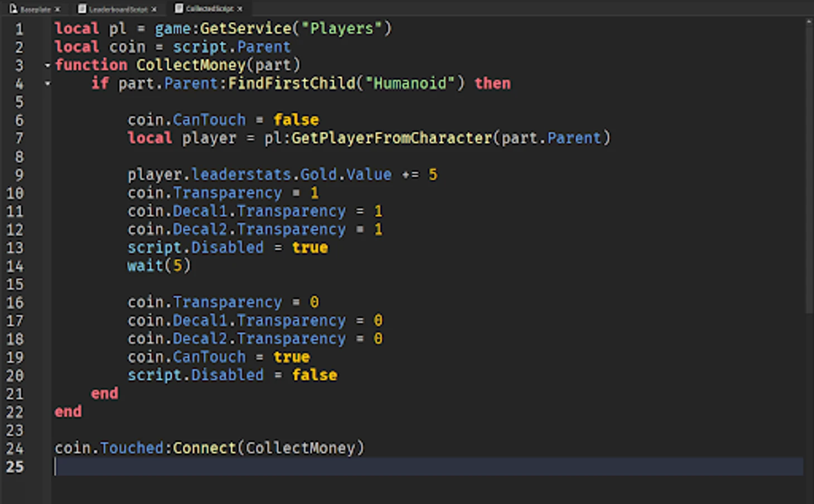The height and width of the screenshot is (504, 814).
Task: Open the LeaderboardScript tab
Action: [118, 9]
